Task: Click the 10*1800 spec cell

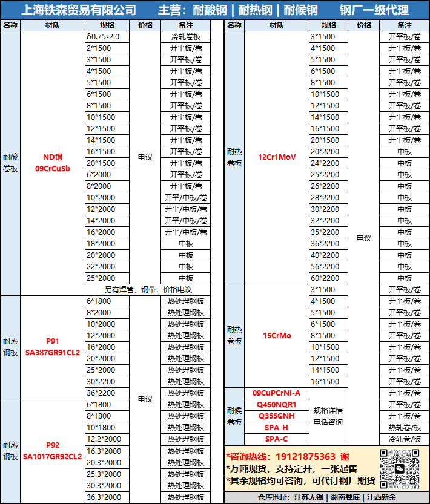Action: tap(107, 428)
